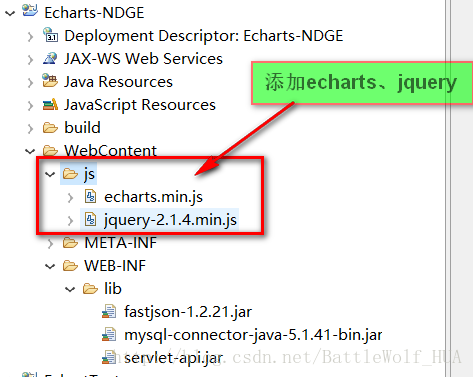This screenshot has height=377, width=473.
Task: Click the jquery-2.1.4.min.js file icon
Action: (90, 220)
